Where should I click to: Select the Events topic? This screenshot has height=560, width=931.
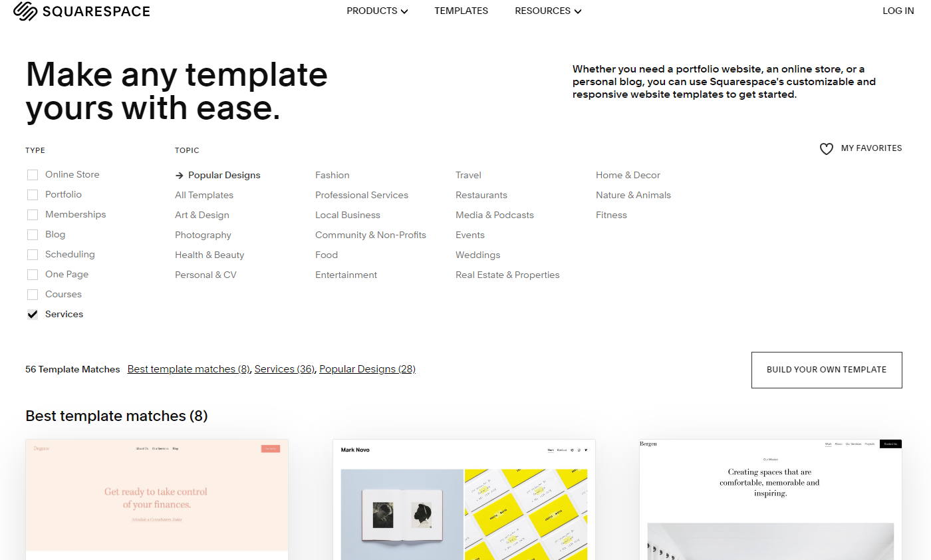tap(470, 235)
